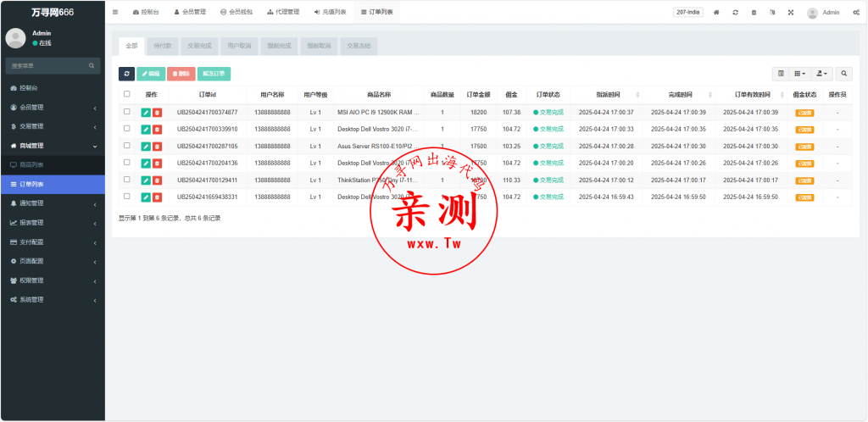868x422 pixels.
Task: Expand the 报表管理 sidebar menu
Action: (x=53, y=223)
